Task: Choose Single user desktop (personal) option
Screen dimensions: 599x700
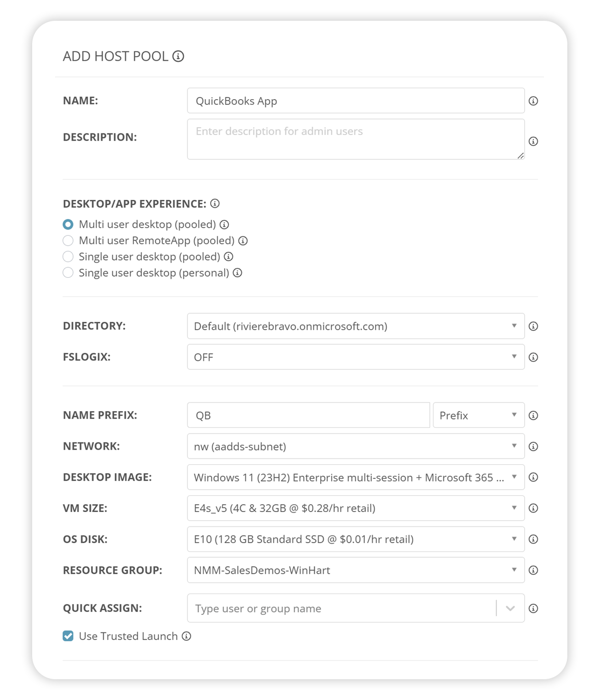Action: (68, 273)
